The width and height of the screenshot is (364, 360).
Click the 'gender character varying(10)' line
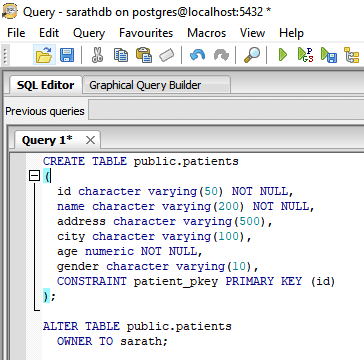[158, 266]
